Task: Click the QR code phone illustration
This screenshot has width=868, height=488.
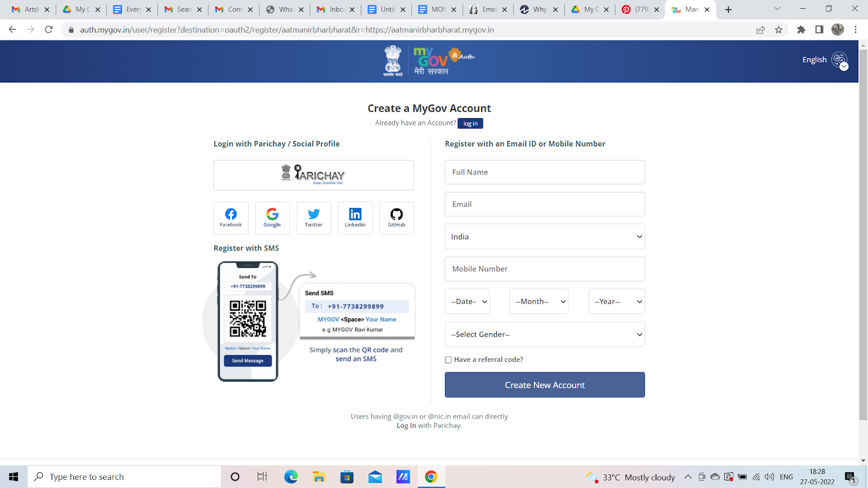Action: (x=248, y=322)
